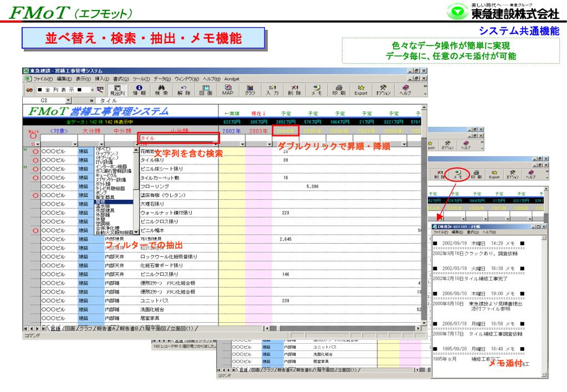
Task: Open the filter arrow under <対象> column
Action: coord(74,144)
